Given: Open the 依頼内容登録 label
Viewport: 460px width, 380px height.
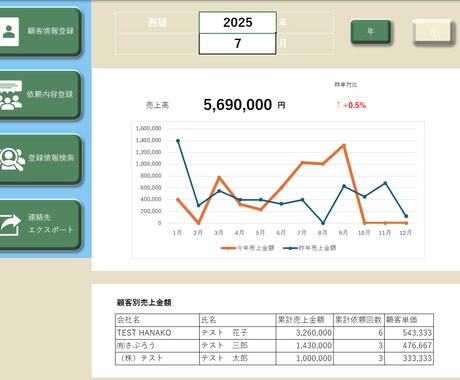Looking at the screenshot, I should tap(50, 94).
